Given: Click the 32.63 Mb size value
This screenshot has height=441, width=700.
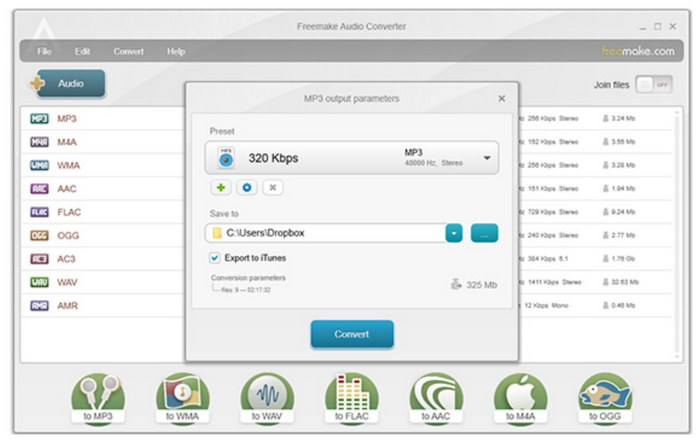Looking at the screenshot, I should 625,282.
